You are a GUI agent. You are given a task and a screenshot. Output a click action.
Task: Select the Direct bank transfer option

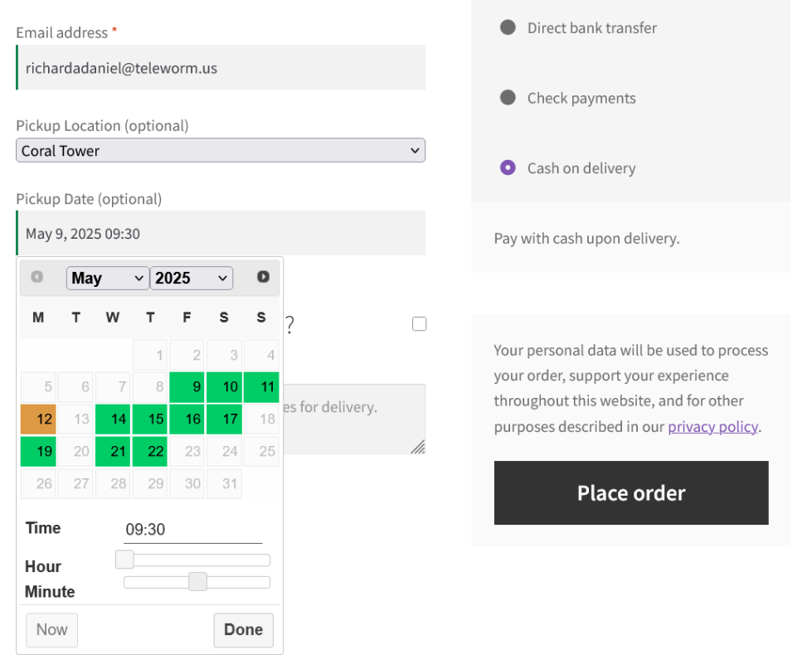508,27
